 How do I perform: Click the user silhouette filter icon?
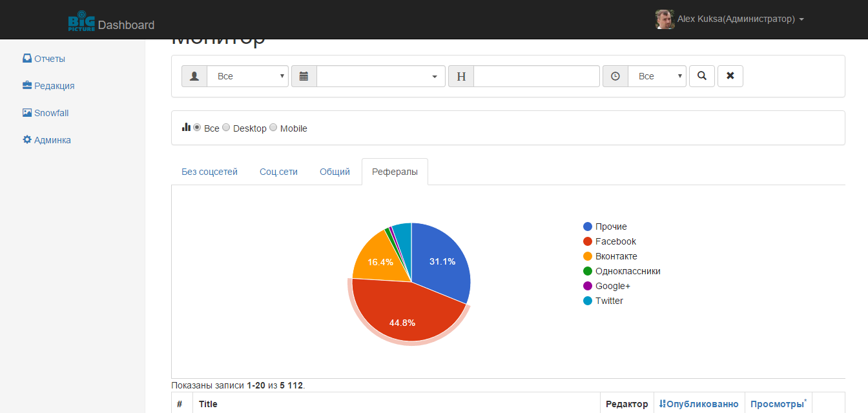tap(194, 76)
